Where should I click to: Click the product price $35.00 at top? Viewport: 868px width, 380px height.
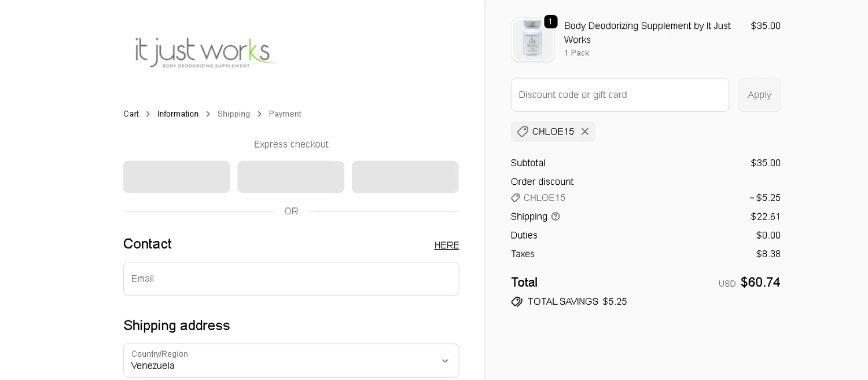click(x=766, y=26)
